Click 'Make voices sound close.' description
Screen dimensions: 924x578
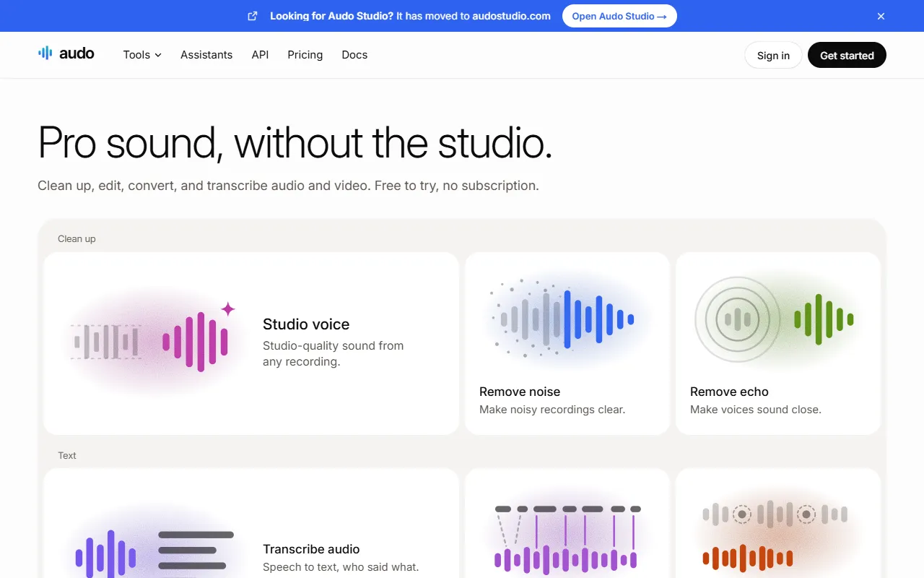(x=756, y=410)
